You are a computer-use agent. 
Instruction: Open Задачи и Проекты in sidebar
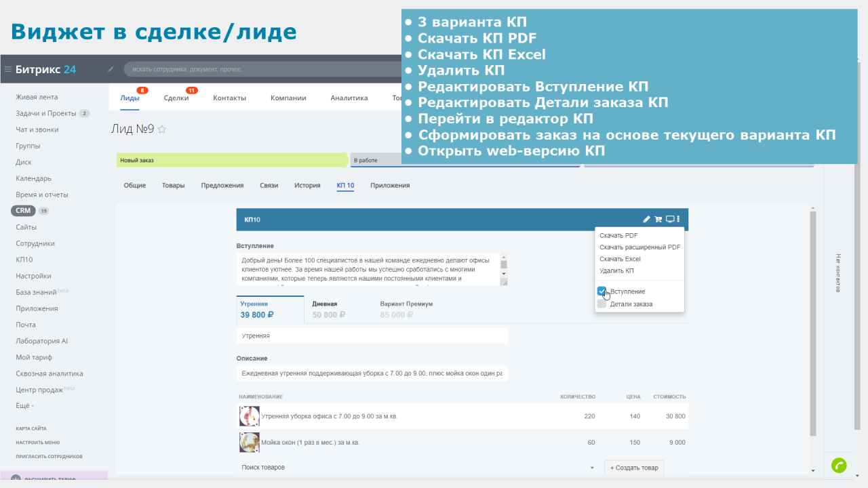point(46,113)
